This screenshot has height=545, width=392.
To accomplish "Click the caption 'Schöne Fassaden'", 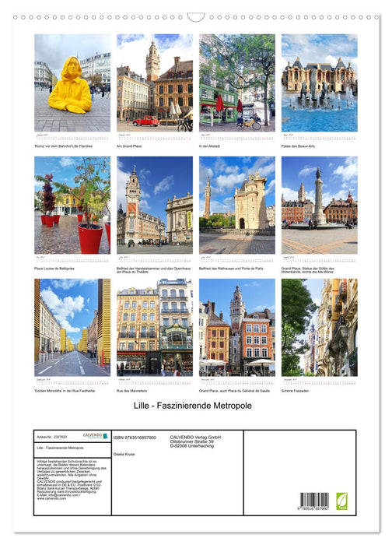I will click(295, 391).
